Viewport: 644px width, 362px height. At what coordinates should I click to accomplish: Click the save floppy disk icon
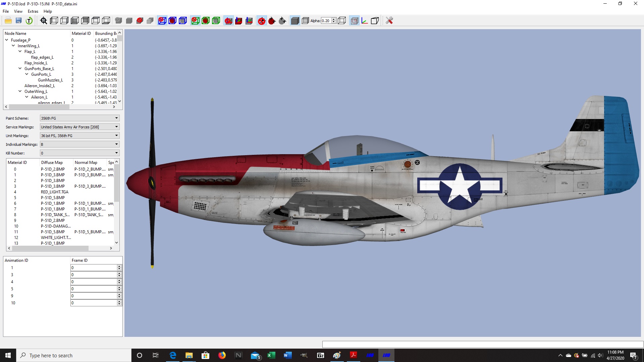point(19,21)
